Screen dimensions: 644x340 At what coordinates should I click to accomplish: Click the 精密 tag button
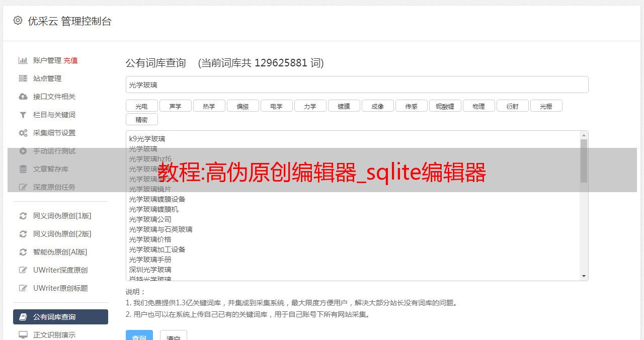tap(142, 119)
